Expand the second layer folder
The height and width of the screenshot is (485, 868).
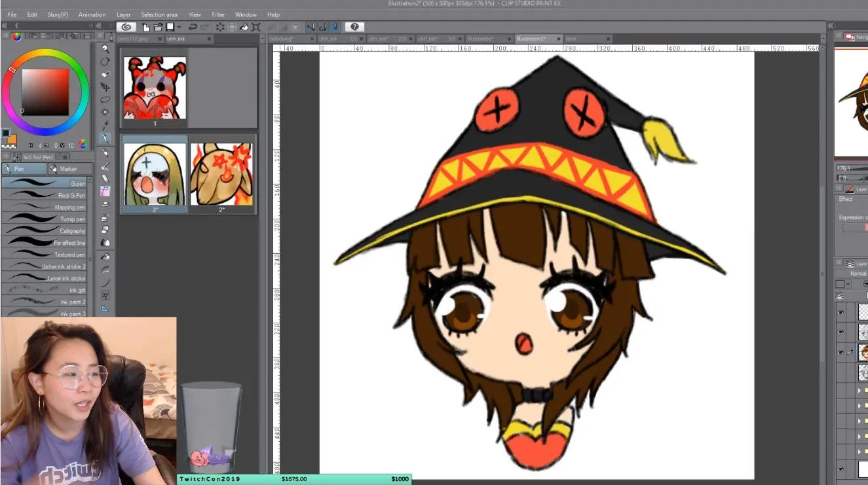point(859,406)
